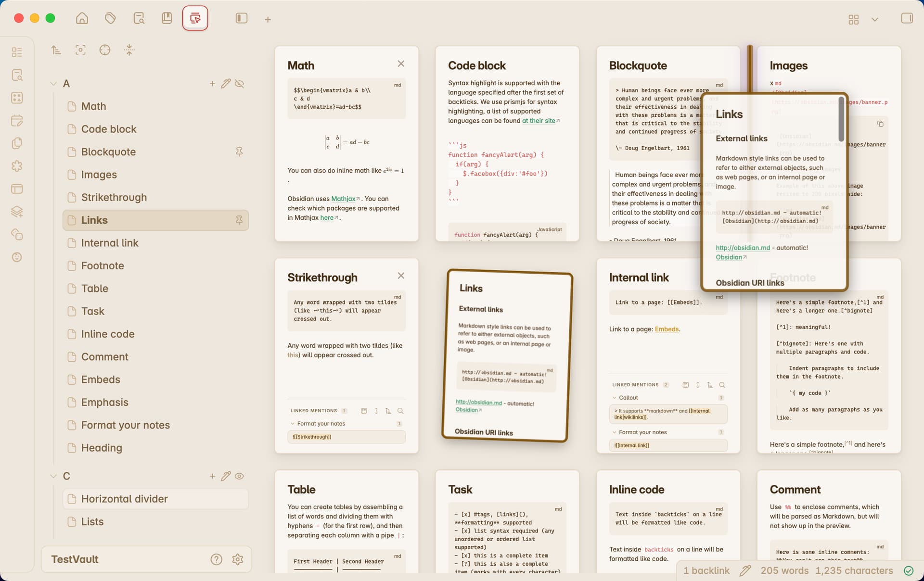
Task: Click the tag icon in top toolbar
Action: click(x=110, y=19)
